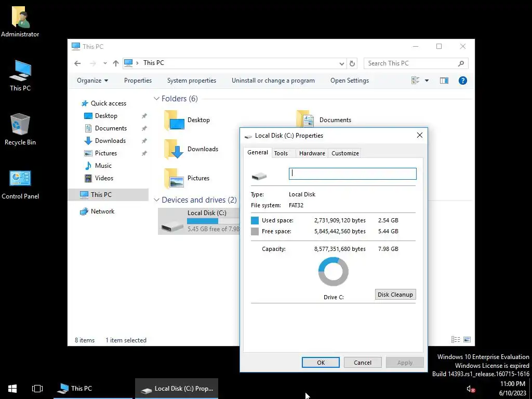
Task: Expand the address bar history dropdown
Action: point(342,63)
